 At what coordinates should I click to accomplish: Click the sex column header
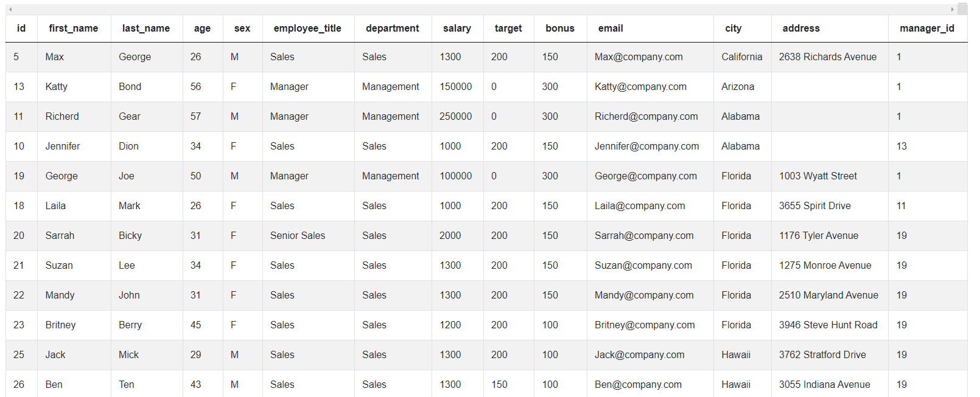click(x=242, y=28)
